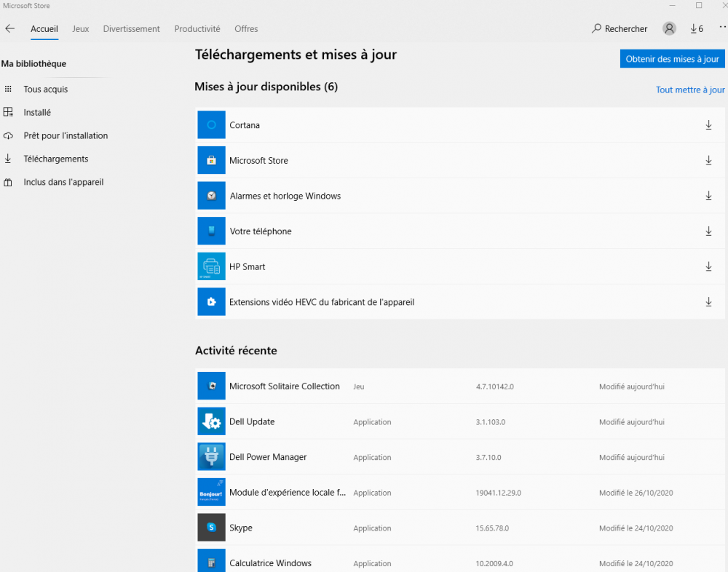Download the HP Smart update arrow
Screen dimensions: 728x572
pyautogui.click(x=708, y=267)
